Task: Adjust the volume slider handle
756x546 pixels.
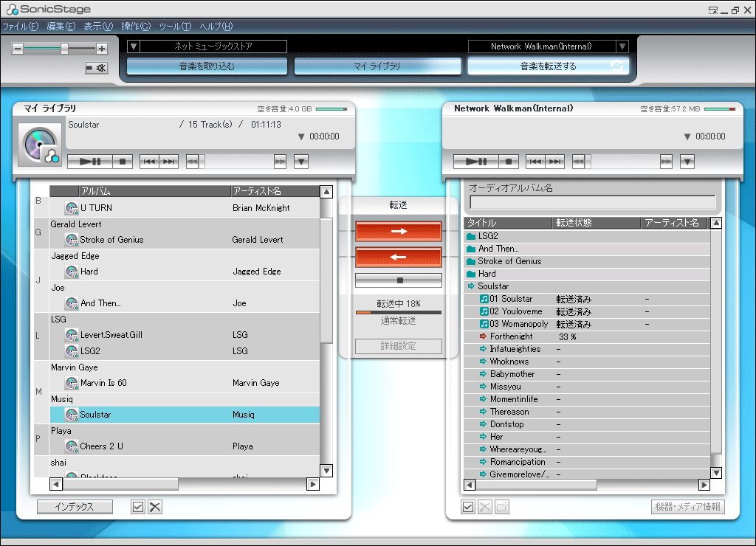Action: (x=64, y=48)
